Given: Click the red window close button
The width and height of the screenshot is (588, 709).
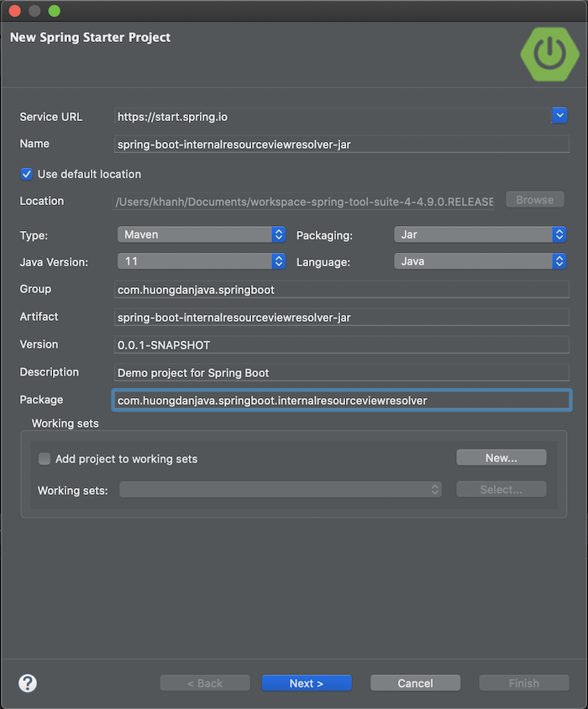Looking at the screenshot, I should coord(14,11).
